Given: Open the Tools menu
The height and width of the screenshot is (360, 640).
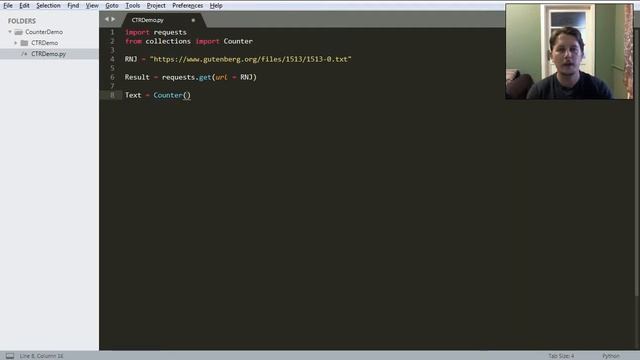Looking at the screenshot, I should click(x=133, y=6).
